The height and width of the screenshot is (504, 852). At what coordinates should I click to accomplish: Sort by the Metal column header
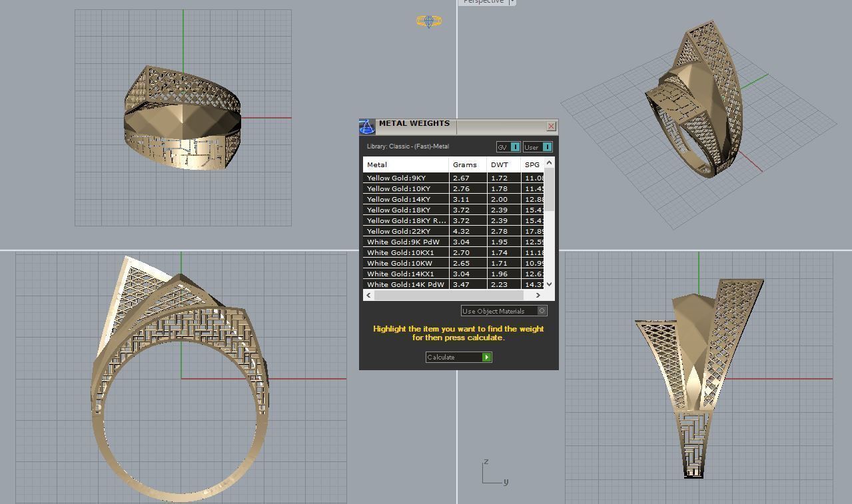coord(406,164)
